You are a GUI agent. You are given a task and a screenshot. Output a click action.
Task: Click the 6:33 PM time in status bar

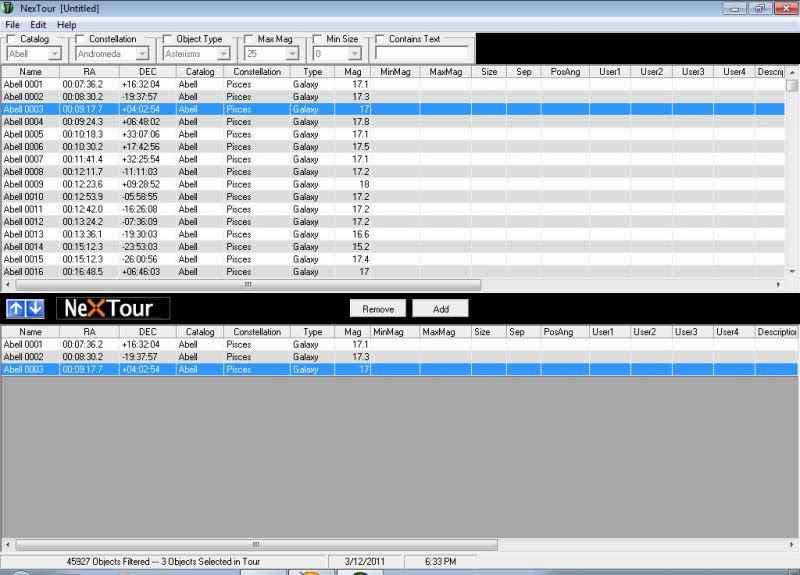[x=441, y=561]
